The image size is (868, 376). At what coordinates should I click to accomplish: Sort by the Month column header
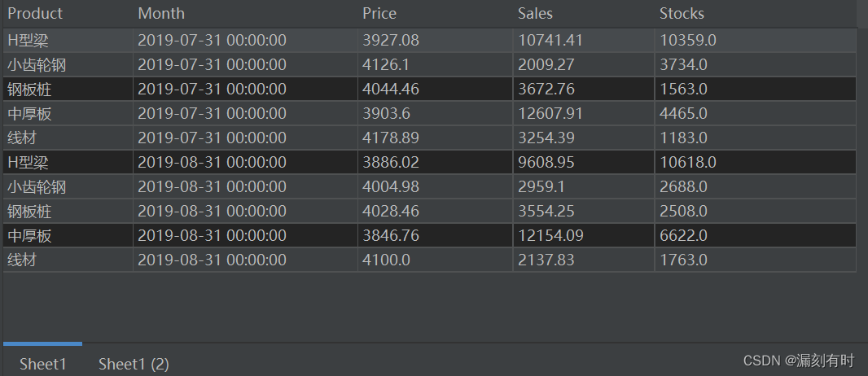tap(161, 13)
